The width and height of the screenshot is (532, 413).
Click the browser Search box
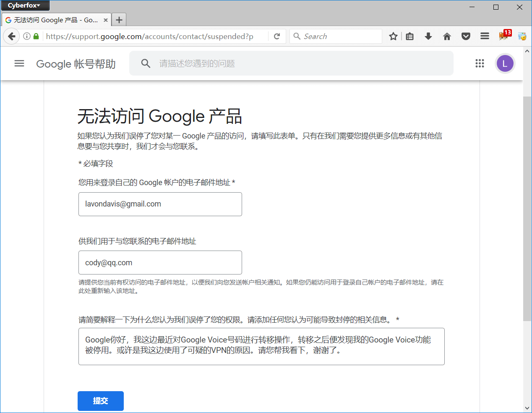click(336, 37)
